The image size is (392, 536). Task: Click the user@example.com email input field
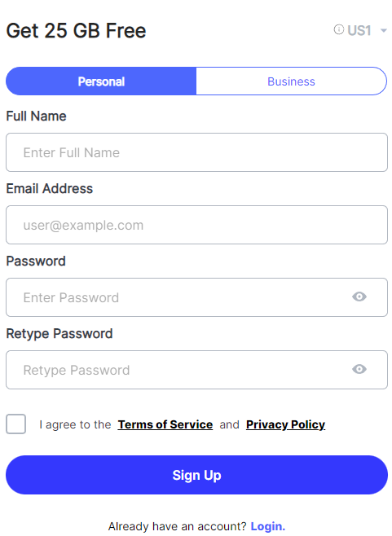pyautogui.click(x=196, y=225)
